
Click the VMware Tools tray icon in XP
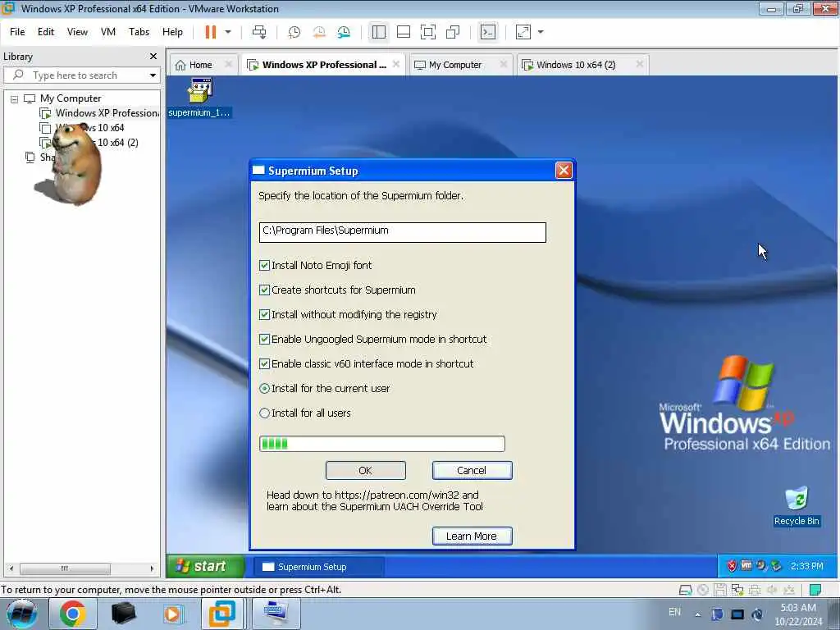[x=746, y=566]
